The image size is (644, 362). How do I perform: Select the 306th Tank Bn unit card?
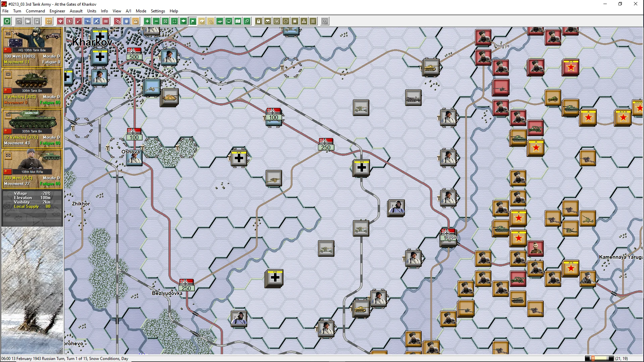(32, 88)
